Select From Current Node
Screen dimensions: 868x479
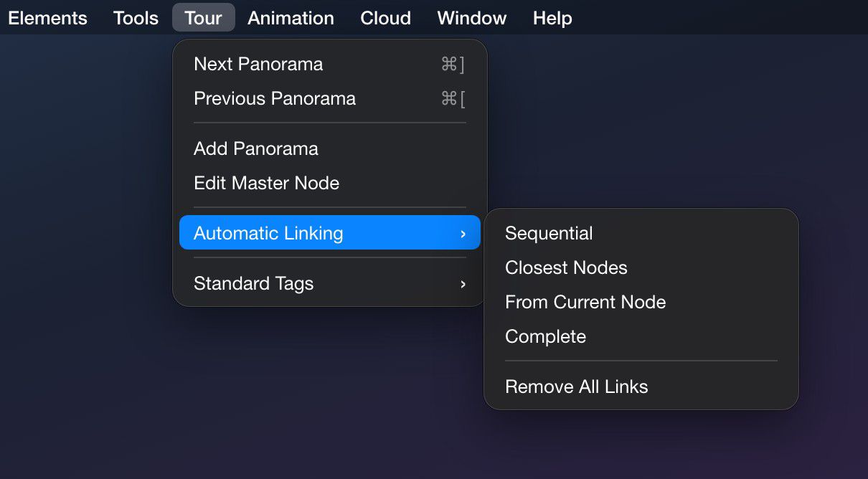point(641,303)
